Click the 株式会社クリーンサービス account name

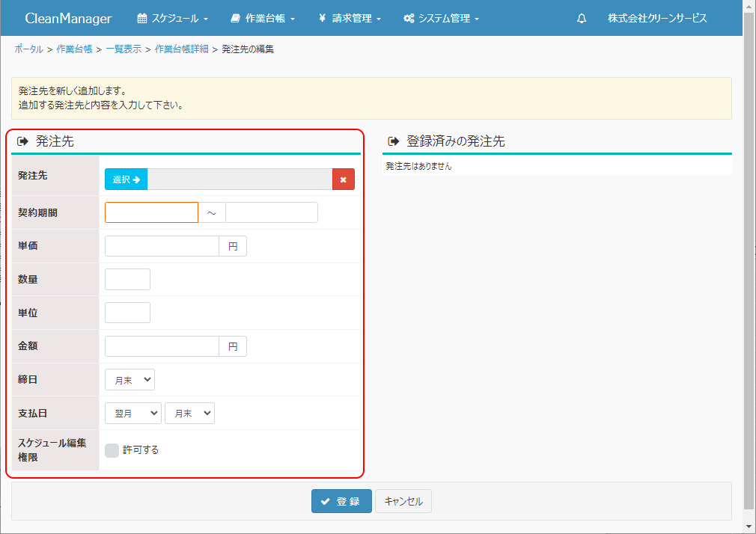point(656,19)
